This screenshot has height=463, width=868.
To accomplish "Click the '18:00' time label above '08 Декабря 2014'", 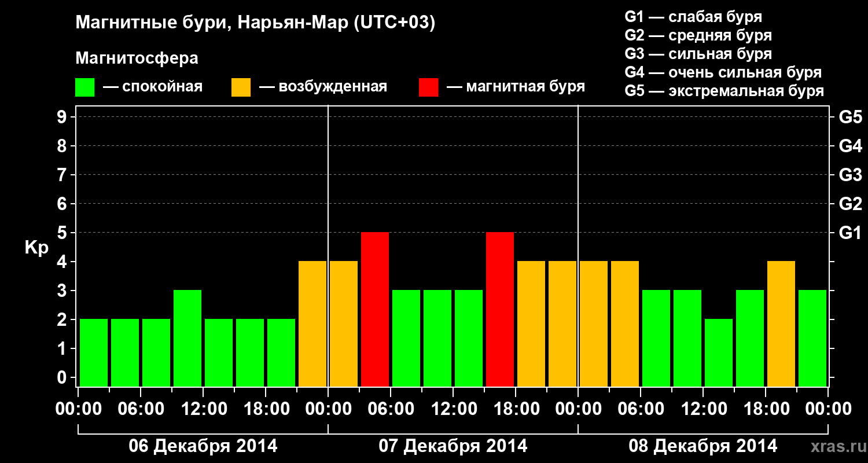I will 766,409.
